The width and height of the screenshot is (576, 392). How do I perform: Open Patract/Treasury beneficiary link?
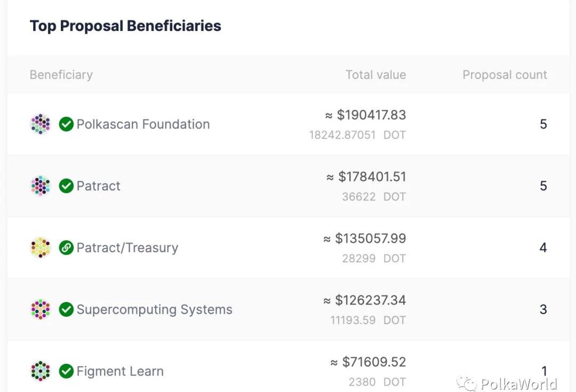tap(127, 247)
